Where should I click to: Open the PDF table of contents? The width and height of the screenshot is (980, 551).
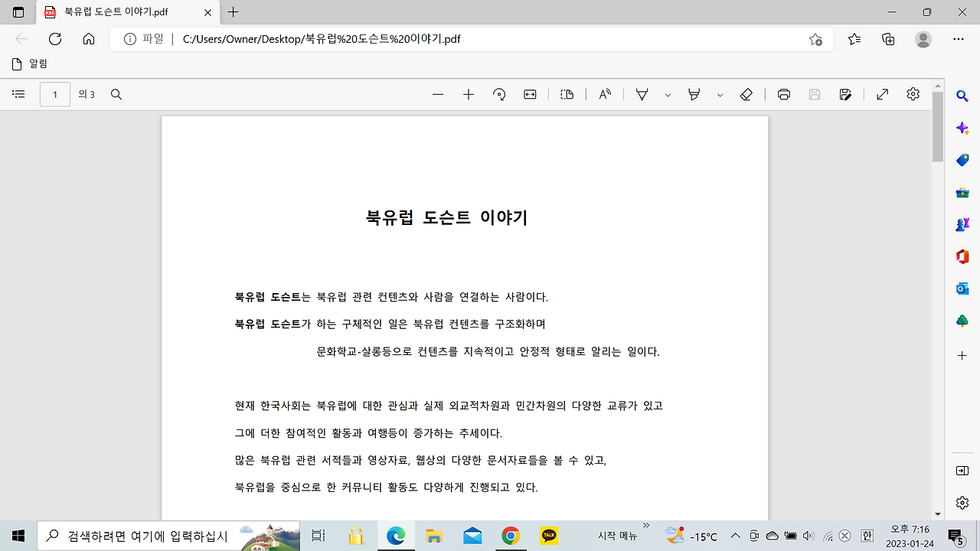(x=18, y=94)
